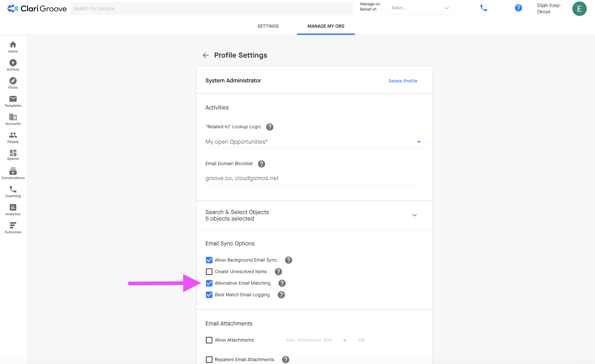The image size is (595, 364).
Task: Click the back arrow beside Profile Settings
Action: point(206,55)
